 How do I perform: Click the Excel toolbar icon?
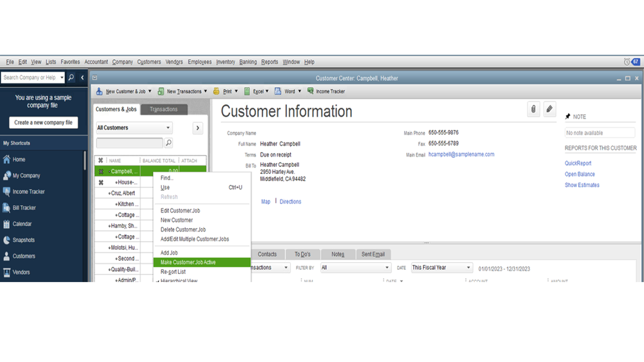coord(247,91)
